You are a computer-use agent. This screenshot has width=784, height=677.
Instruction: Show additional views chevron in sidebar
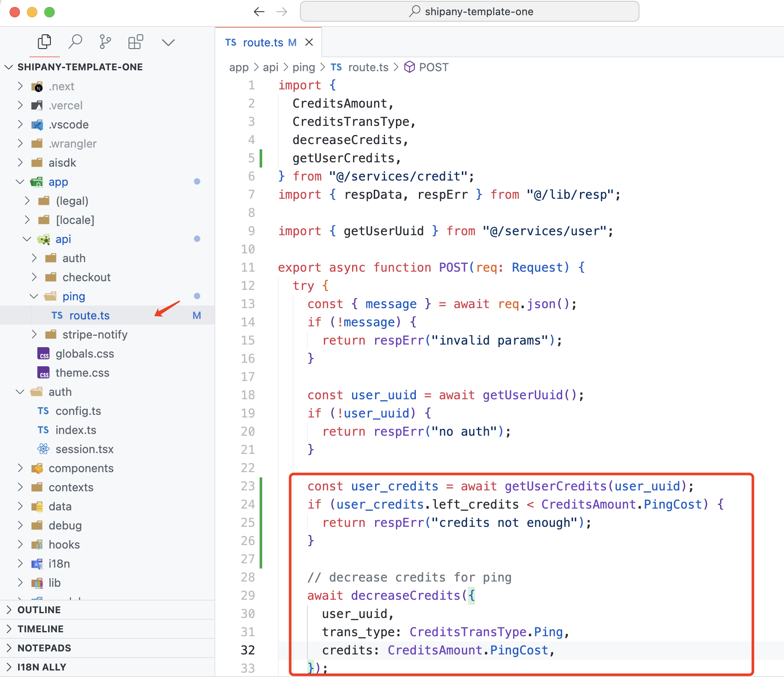[x=168, y=43]
